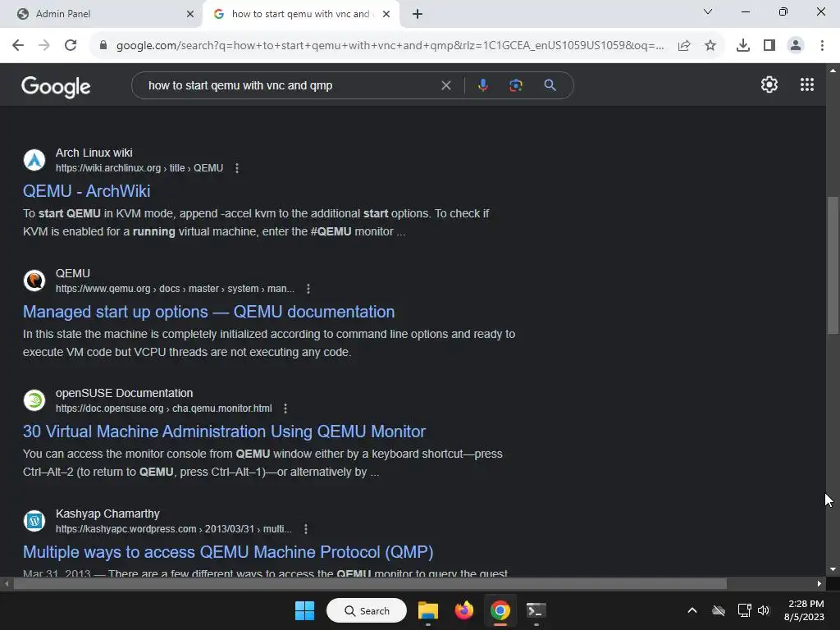Click the Arch Linux wiki favicon

[34, 160]
